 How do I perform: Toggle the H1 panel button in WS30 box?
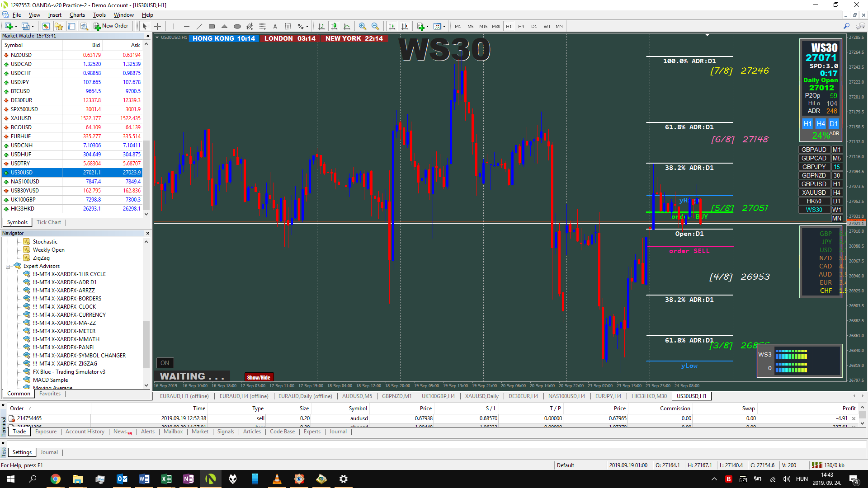807,123
